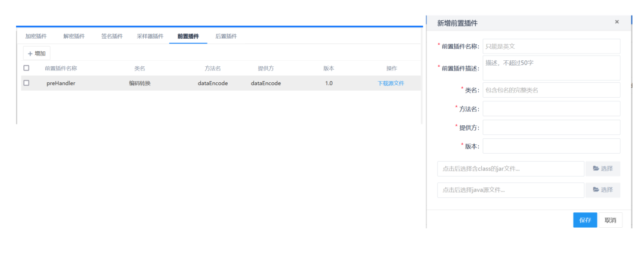Focus the 前置插件名称 input field
Viewport: 644px width, 257px height.
pyautogui.click(x=551, y=47)
